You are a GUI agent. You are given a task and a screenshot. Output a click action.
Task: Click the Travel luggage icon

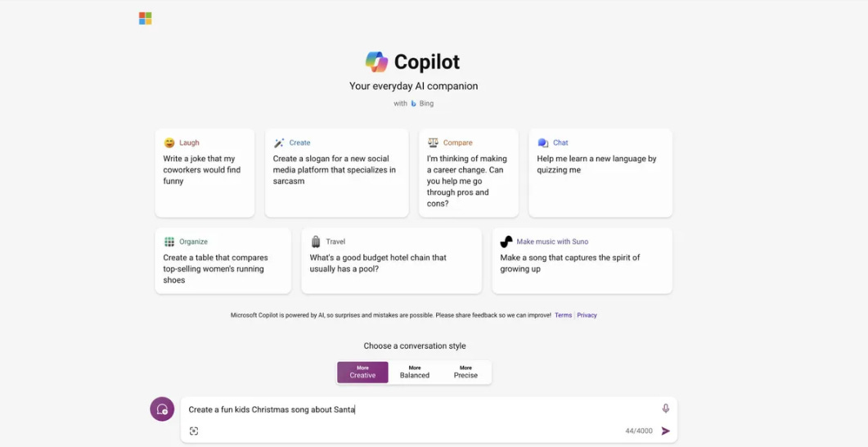[316, 242]
